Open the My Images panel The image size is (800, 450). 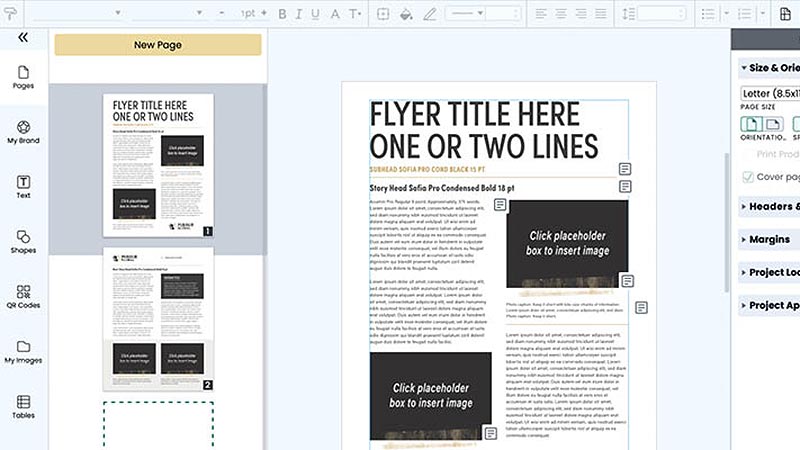point(23,352)
